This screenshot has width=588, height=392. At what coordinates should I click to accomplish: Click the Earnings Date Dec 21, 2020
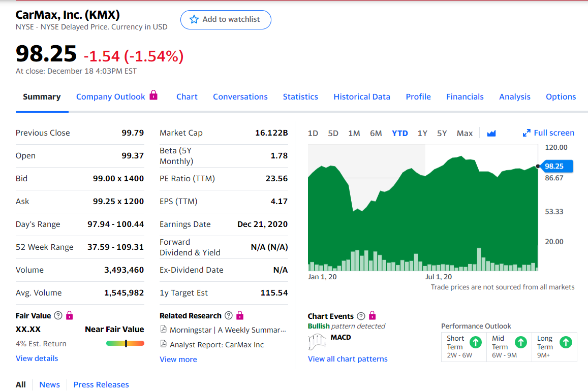click(263, 224)
